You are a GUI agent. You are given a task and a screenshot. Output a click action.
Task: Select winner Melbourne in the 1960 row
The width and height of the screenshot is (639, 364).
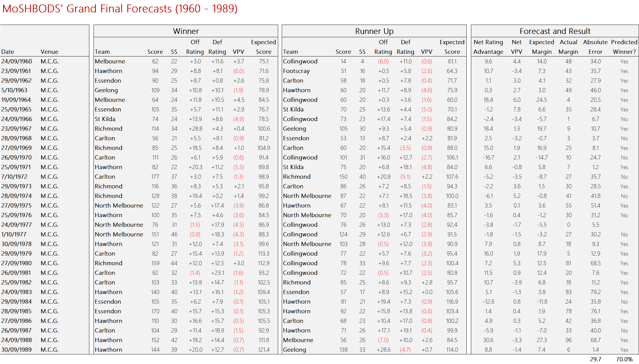click(110, 61)
